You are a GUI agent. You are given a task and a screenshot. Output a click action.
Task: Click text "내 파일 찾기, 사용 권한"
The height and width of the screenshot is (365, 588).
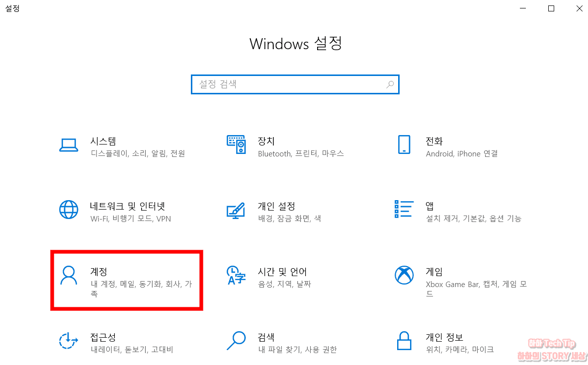(x=297, y=350)
